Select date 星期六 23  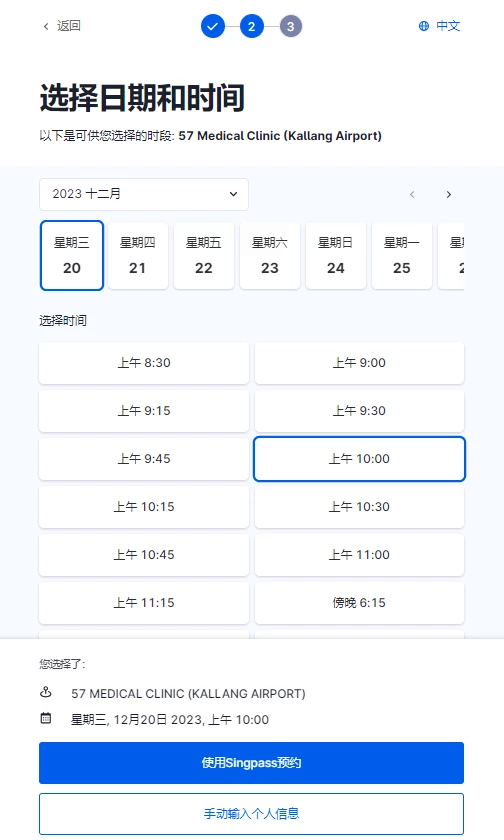click(270, 256)
